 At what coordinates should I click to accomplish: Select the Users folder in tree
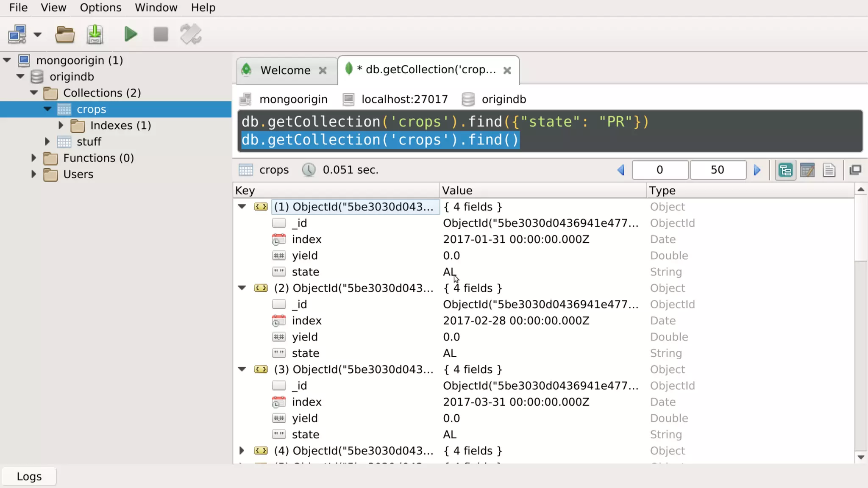click(78, 174)
